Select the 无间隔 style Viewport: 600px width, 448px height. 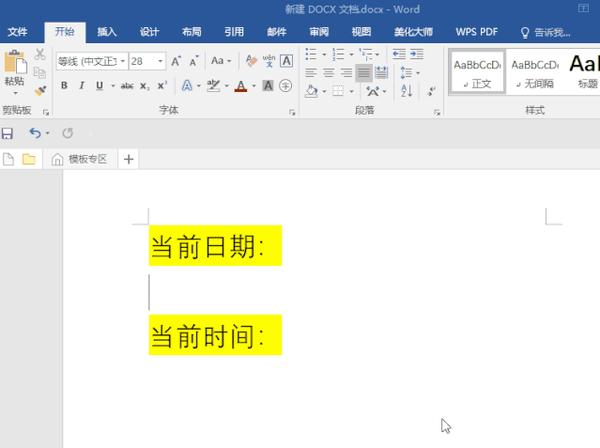[x=535, y=72]
